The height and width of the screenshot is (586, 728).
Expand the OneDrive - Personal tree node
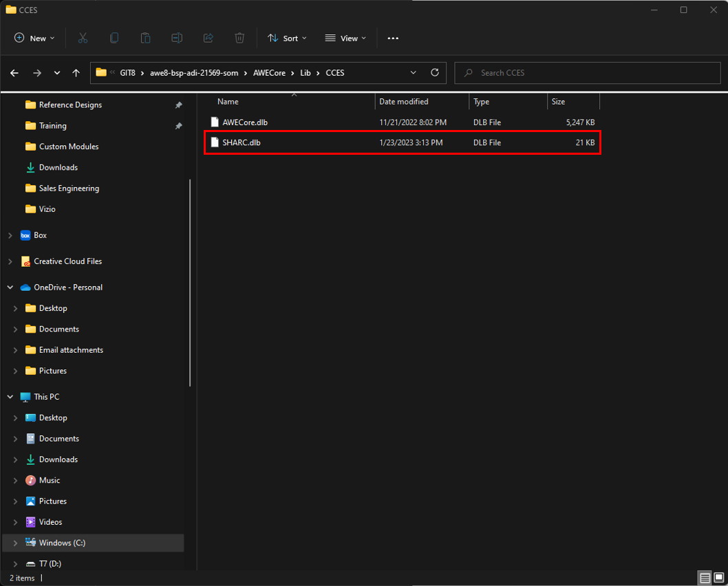[x=10, y=287]
